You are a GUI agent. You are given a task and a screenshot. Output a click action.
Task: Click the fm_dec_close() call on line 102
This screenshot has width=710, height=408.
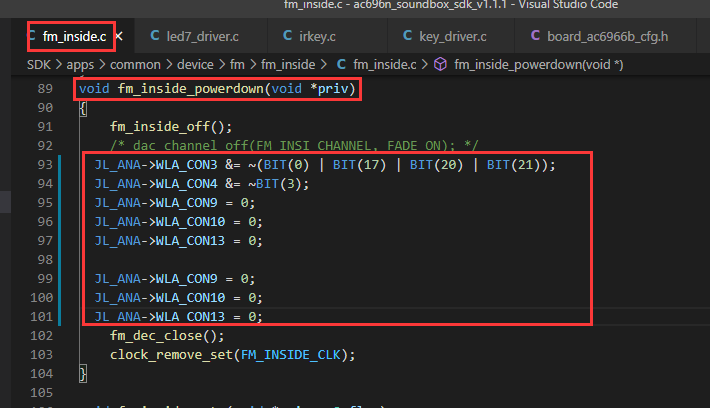[167, 336]
